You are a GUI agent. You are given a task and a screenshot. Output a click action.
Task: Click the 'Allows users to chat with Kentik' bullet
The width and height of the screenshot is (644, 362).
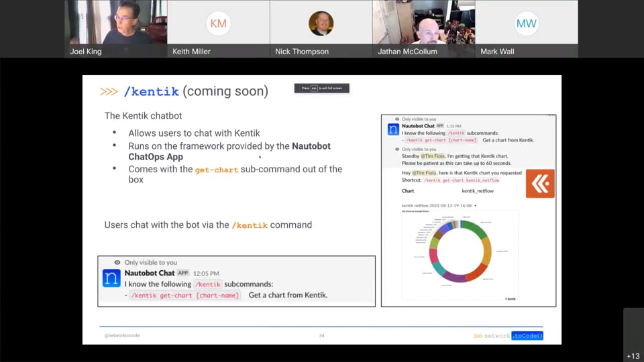point(194,133)
